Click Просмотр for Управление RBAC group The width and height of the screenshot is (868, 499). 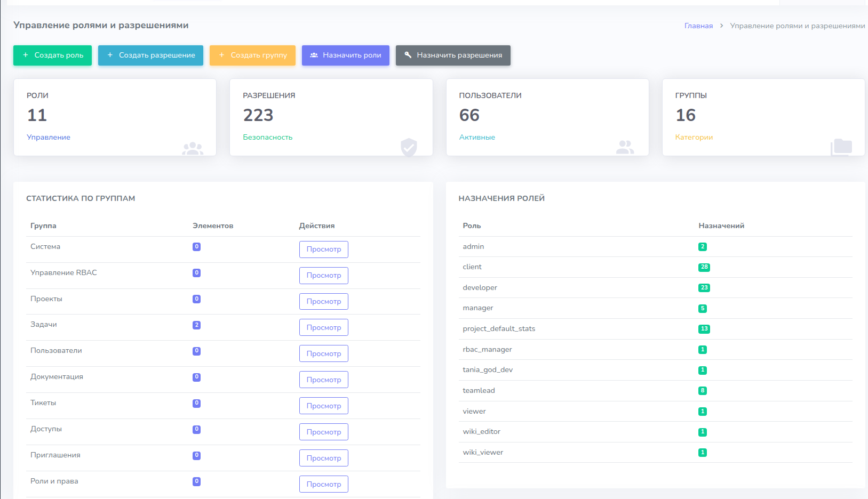(x=324, y=276)
